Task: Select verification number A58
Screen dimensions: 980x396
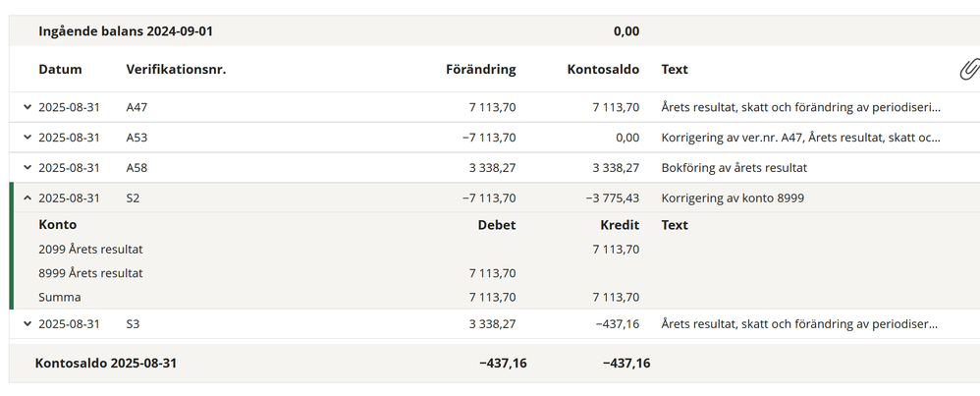Action: coord(136,168)
